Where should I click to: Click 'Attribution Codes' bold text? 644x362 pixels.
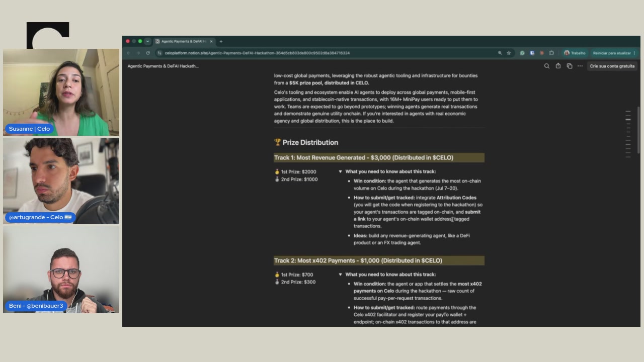click(456, 198)
